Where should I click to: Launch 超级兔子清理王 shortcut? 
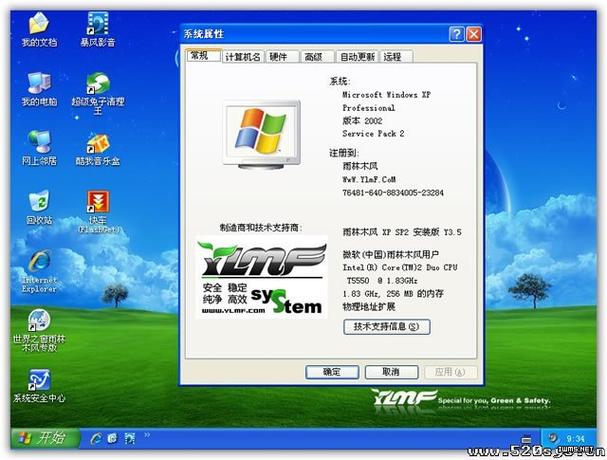98,83
